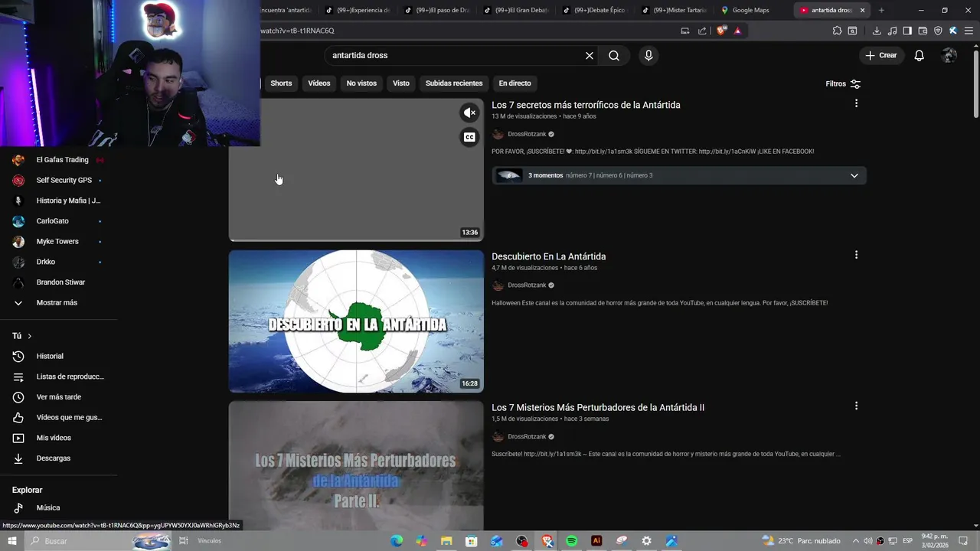The image size is (980, 551).
Task: Open 'Ver más tarde' in sidebar
Action: 59,397
